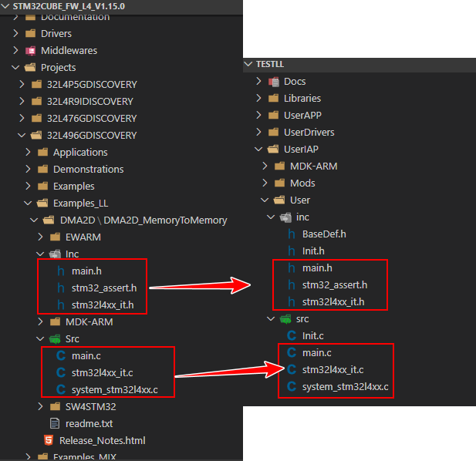
Task: Collapse the Projects folder chevron
Action: point(15,67)
